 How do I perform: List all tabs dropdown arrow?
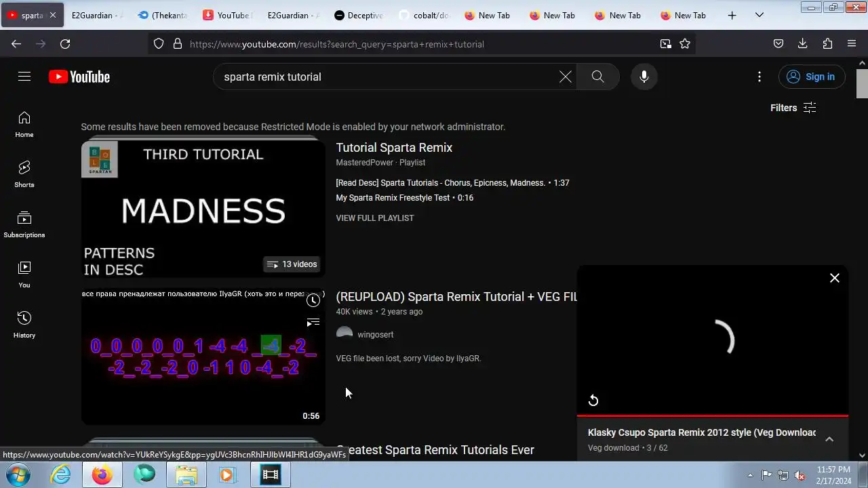tap(759, 15)
